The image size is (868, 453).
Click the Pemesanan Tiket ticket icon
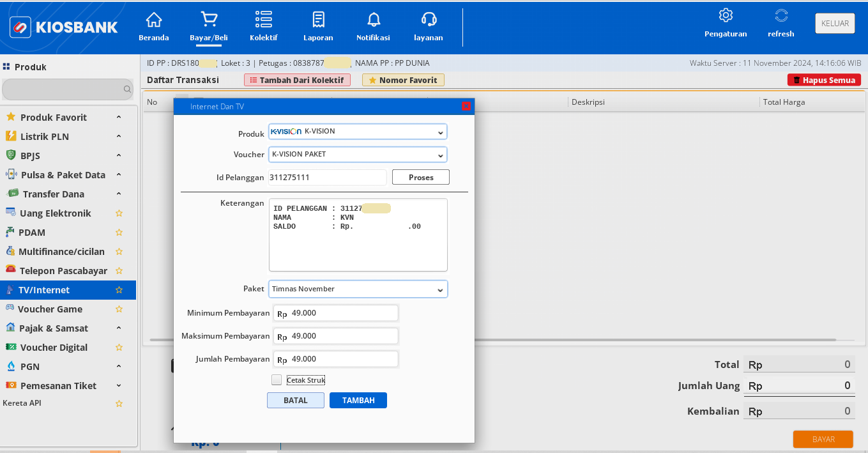[x=11, y=385]
